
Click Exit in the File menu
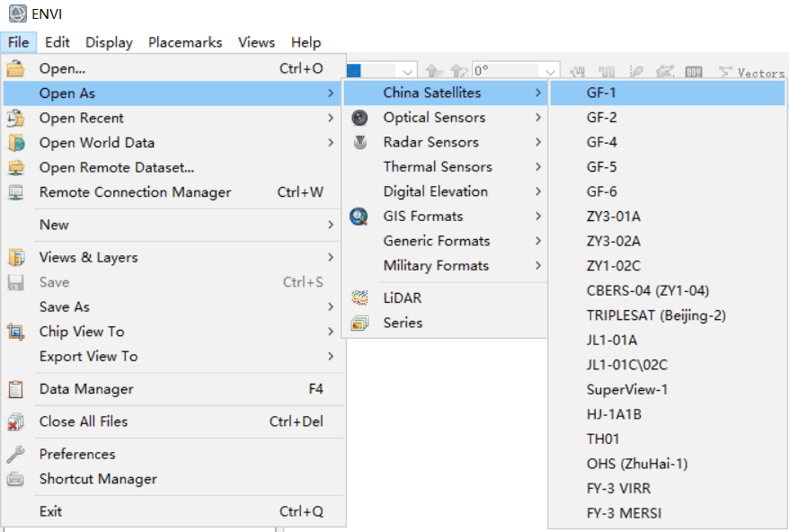(51, 511)
